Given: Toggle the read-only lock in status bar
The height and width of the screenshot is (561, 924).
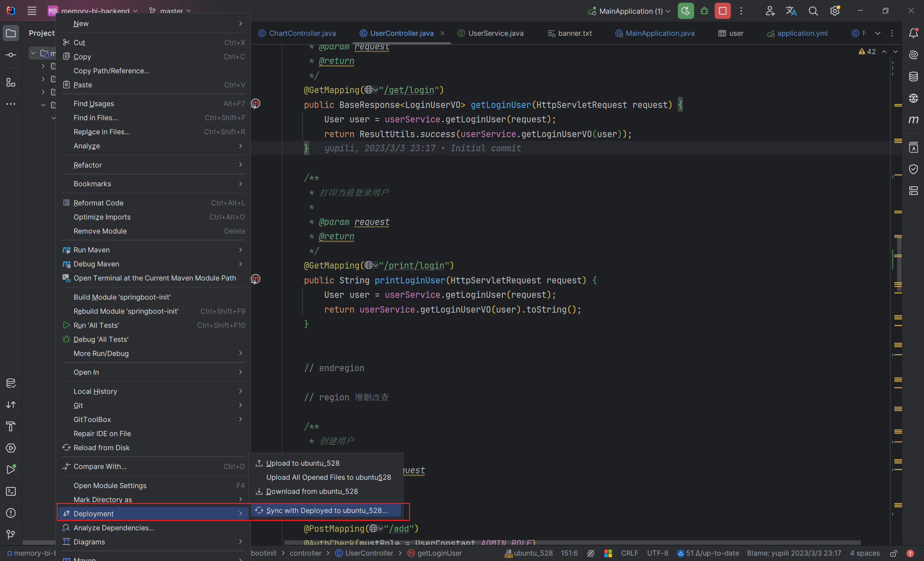Looking at the screenshot, I should pyautogui.click(x=894, y=553).
